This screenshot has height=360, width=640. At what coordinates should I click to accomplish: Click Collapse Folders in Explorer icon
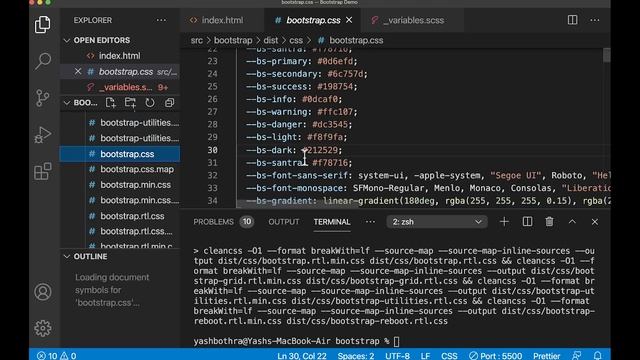point(169,103)
